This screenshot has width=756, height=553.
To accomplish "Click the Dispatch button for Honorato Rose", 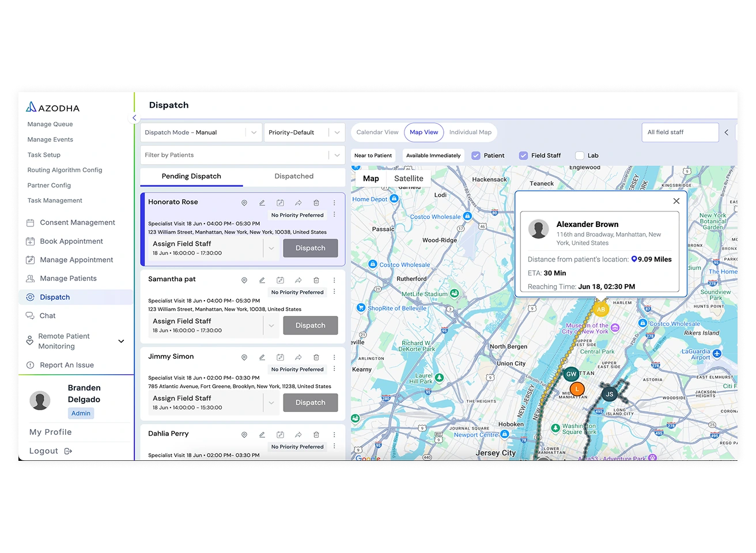I will tap(310, 248).
